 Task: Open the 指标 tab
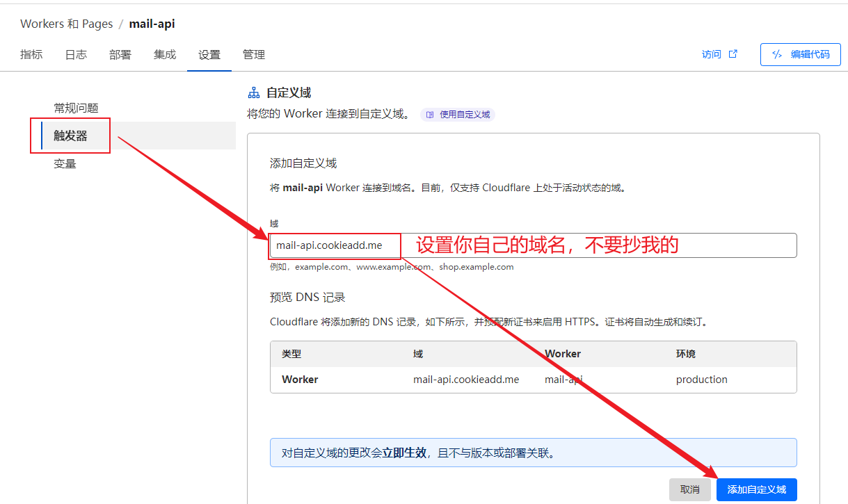[31, 55]
